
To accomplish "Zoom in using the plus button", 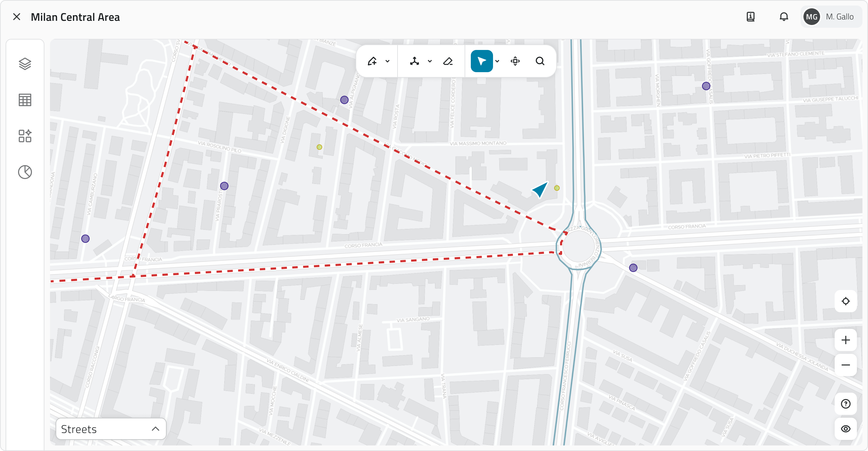I will click(846, 340).
